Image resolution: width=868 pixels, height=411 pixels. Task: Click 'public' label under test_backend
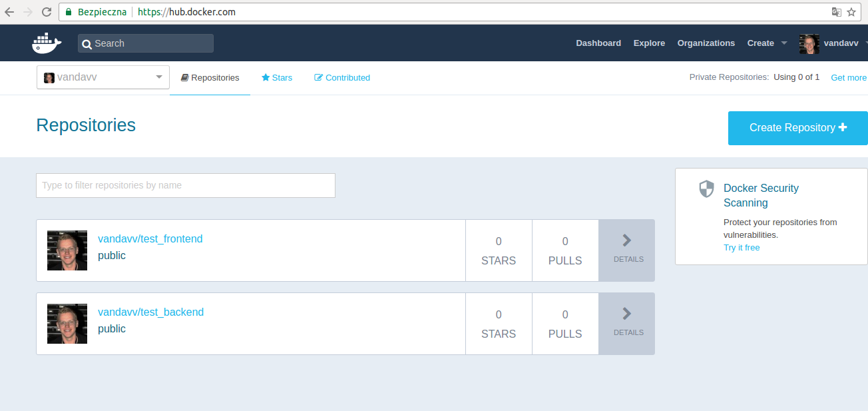[112, 329]
